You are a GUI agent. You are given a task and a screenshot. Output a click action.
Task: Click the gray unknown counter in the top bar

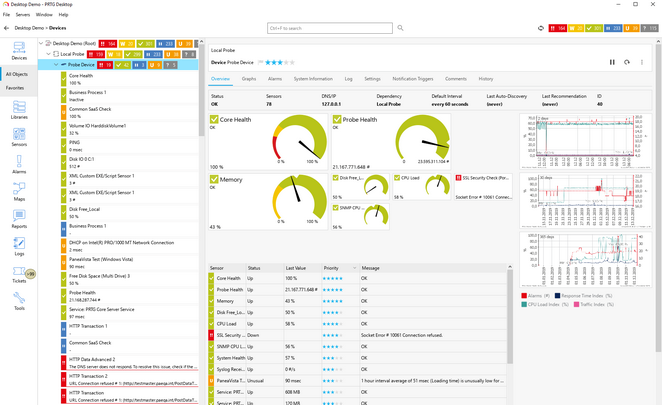[649, 28]
